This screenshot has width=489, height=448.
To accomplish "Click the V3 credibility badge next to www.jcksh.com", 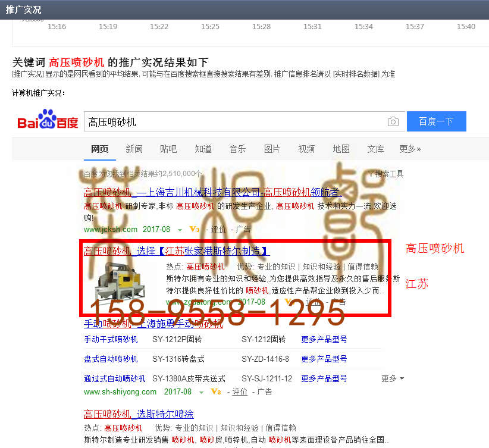I will click(195, 229).
